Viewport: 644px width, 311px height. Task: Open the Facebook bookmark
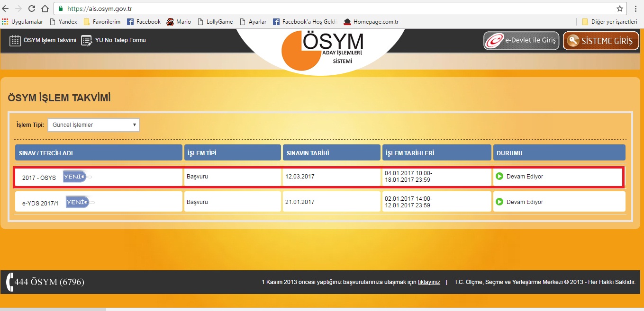tap(144, 22)
